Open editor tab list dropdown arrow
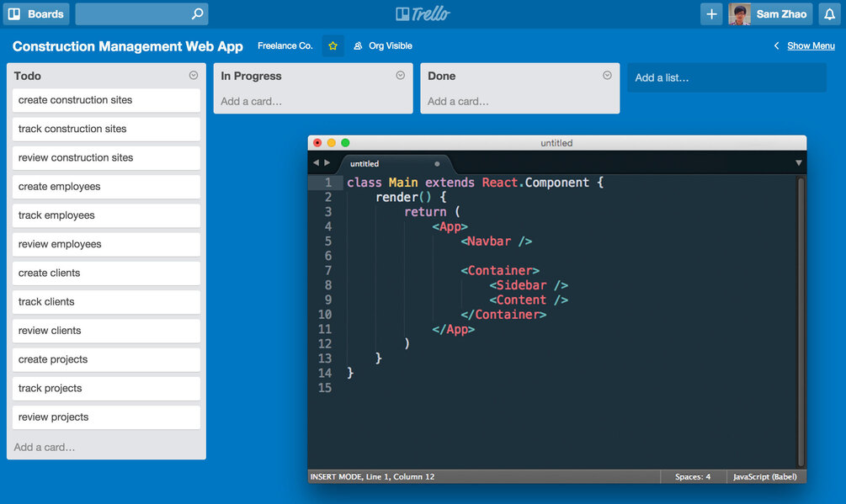Screen dimensions: 846x504 [799, 162]
